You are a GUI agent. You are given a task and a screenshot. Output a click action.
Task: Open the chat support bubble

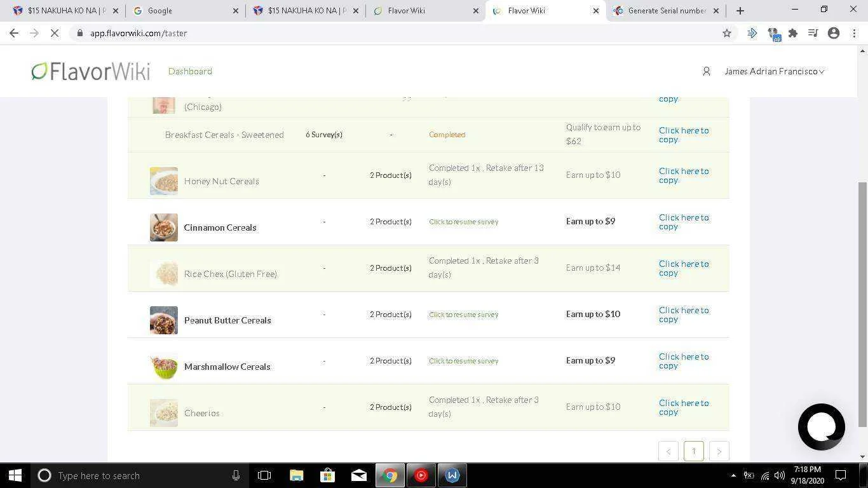[821, 427]
